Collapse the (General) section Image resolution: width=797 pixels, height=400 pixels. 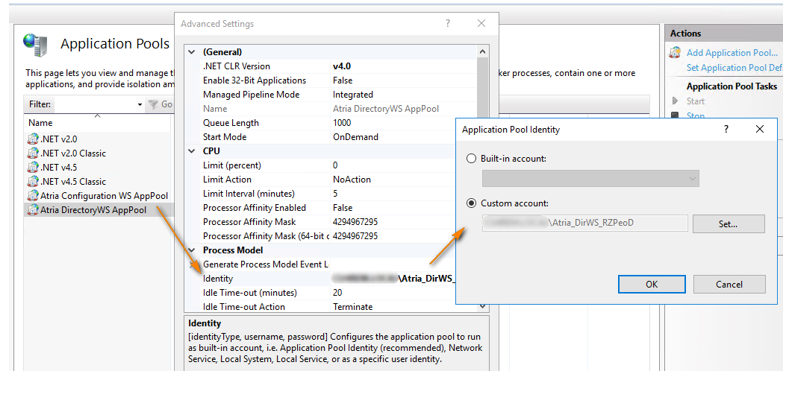pos(192,52)
